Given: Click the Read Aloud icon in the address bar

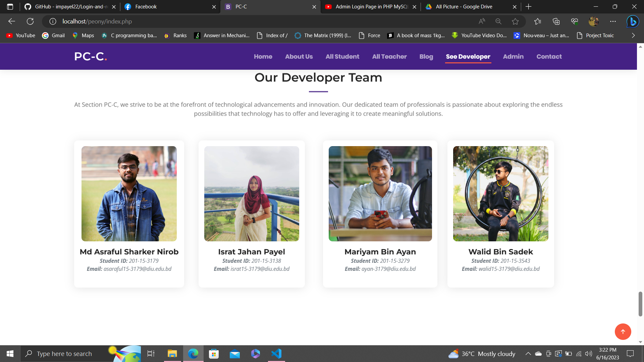Looking at the screenshot, I should click(x=482, y=21).
